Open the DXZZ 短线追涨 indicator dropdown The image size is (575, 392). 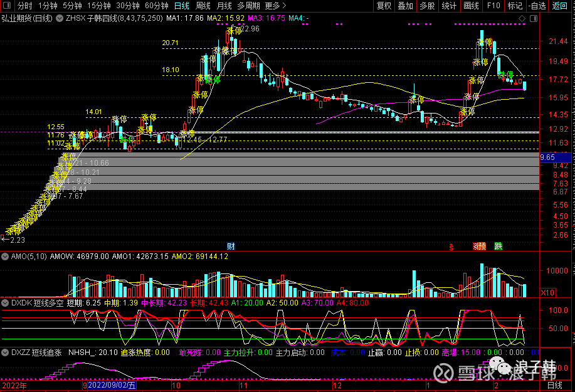point(6,352)
